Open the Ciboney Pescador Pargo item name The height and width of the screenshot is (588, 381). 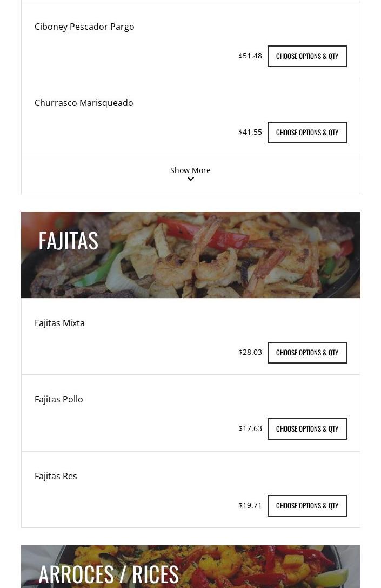click(x=84, y=27)
